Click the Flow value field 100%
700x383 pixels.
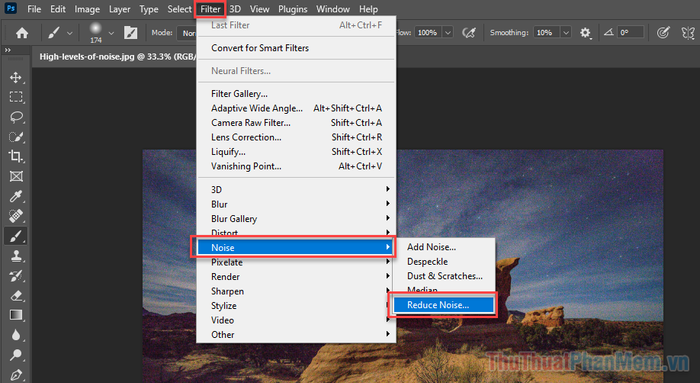click(x=429, y=33)
